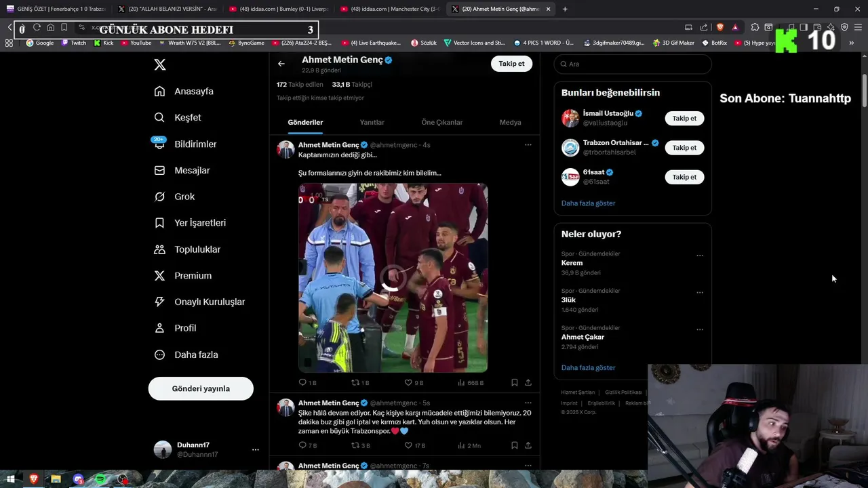Like the tweet with 17 B likes
The width and height of the screenshot is (868, 488).
414,445
